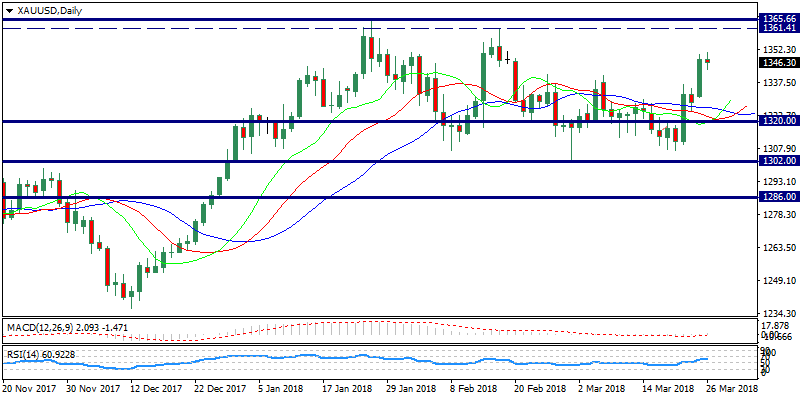Click the current price 1346.30 label

click(x=778, y=62)
